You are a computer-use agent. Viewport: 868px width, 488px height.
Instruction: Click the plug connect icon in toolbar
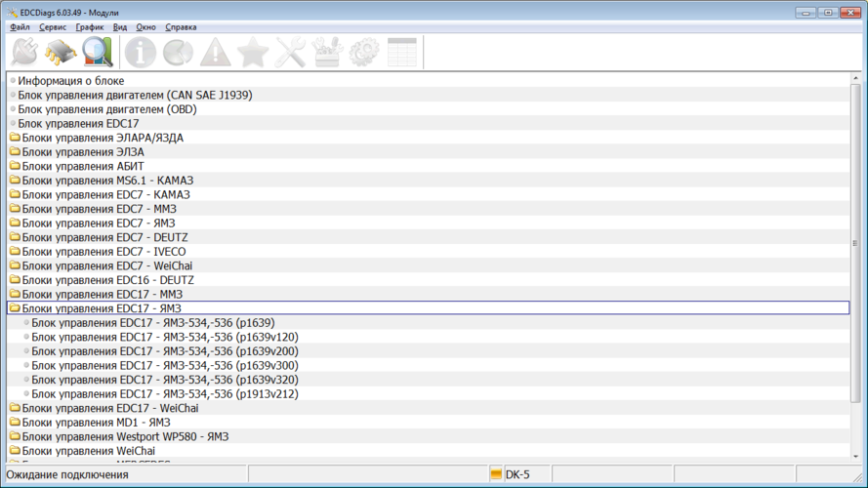pos(24,53)
